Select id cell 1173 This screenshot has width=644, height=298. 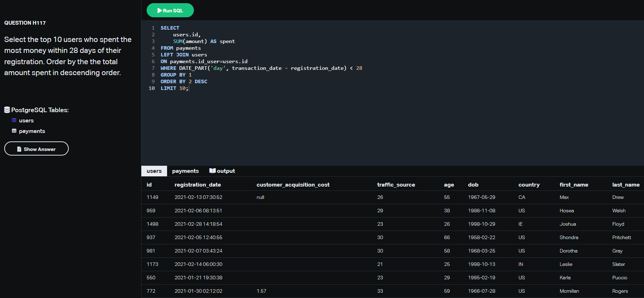152,264
